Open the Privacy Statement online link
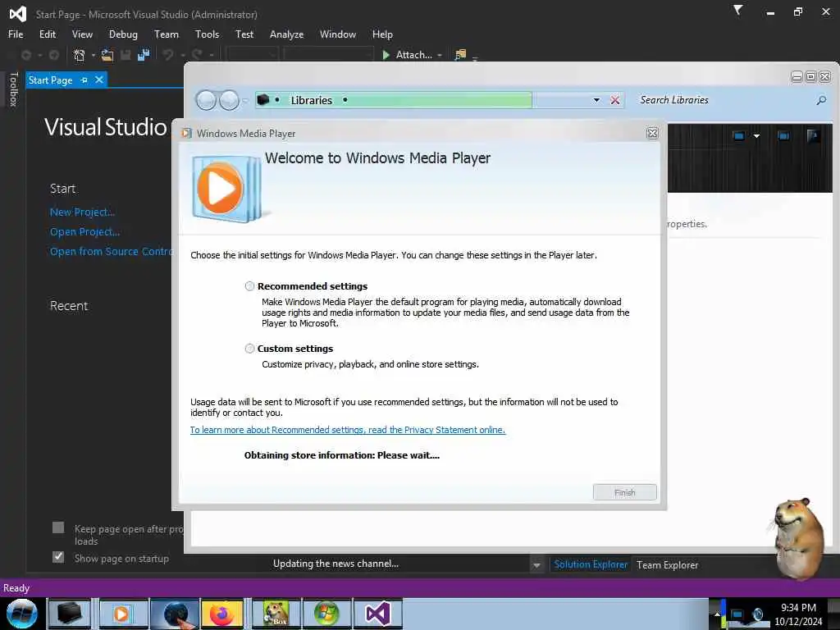 348,430
